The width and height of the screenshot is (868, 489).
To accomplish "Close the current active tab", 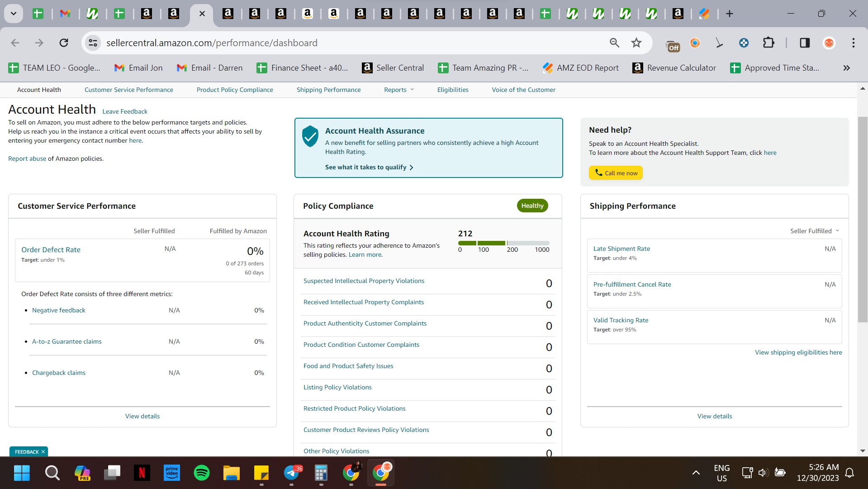I will coord(202,14).
